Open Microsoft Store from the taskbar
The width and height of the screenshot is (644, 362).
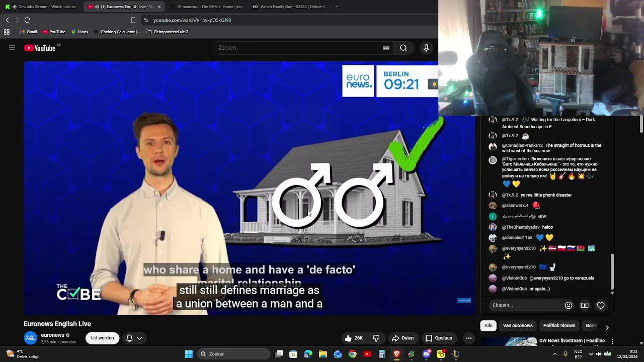(x=293, y=354)
